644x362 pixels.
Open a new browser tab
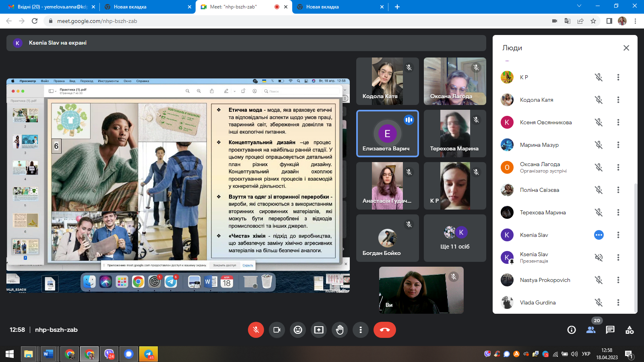(397, 7)
